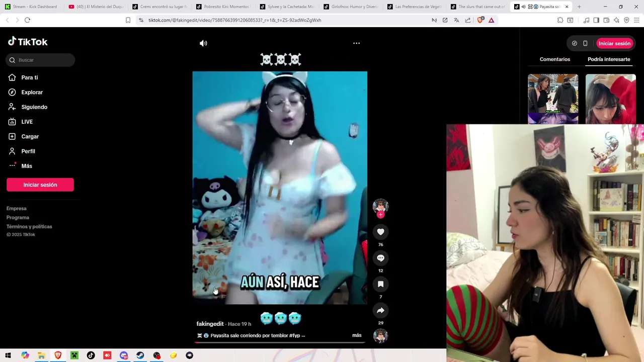This screenshot has height=362, width=644.
Task: Switch to the Podría interesarte tab
Action: click(609, 59)
